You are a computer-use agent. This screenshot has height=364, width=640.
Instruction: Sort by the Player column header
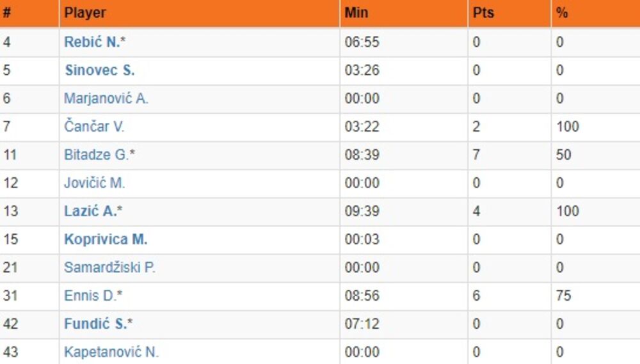pos(85,13)
